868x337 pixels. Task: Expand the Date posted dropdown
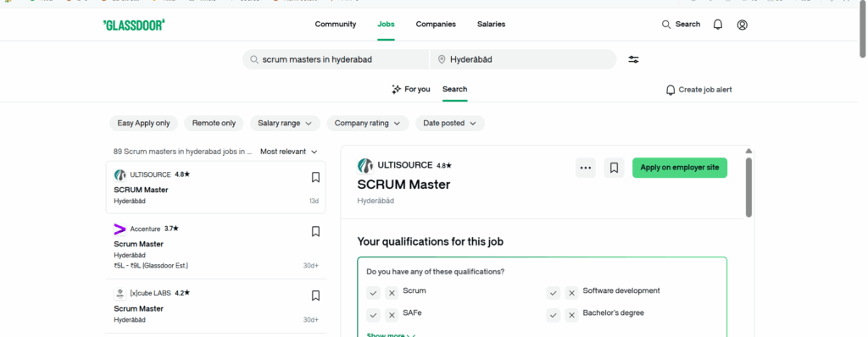449,124
